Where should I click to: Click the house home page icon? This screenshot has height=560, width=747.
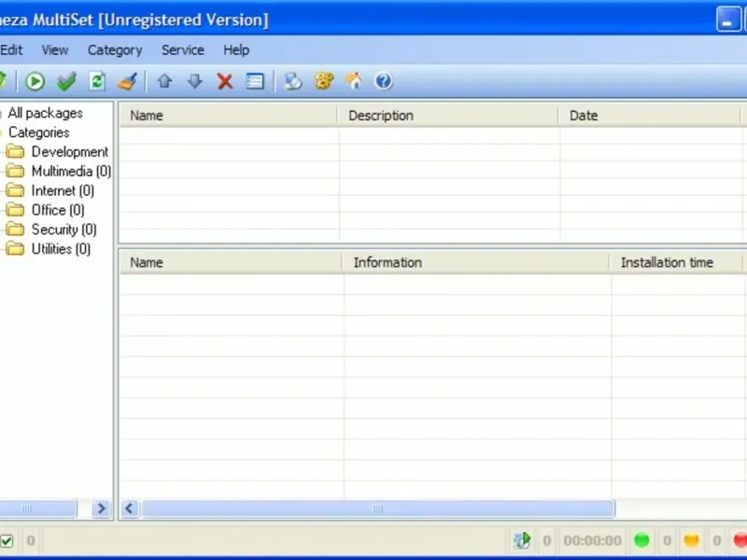354,81
